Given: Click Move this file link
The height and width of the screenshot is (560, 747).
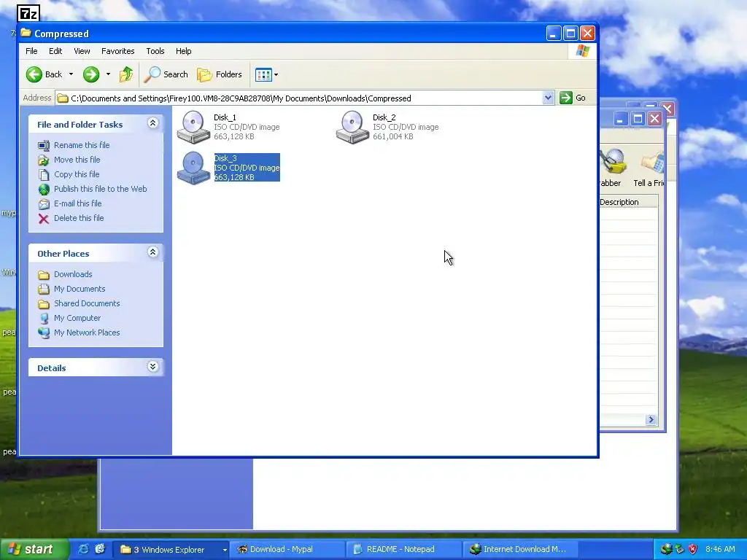Looking at the screenshot, I should (x=77, y=160).
